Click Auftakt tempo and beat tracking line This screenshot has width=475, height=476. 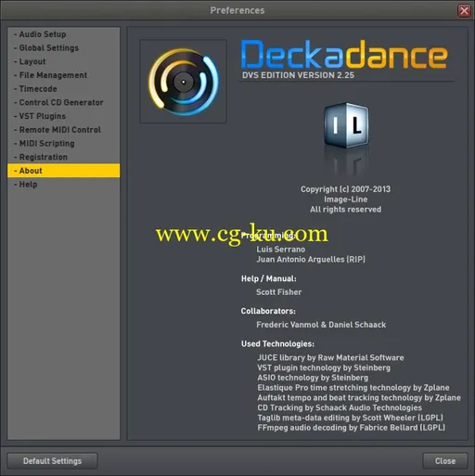tap(359, 398)
